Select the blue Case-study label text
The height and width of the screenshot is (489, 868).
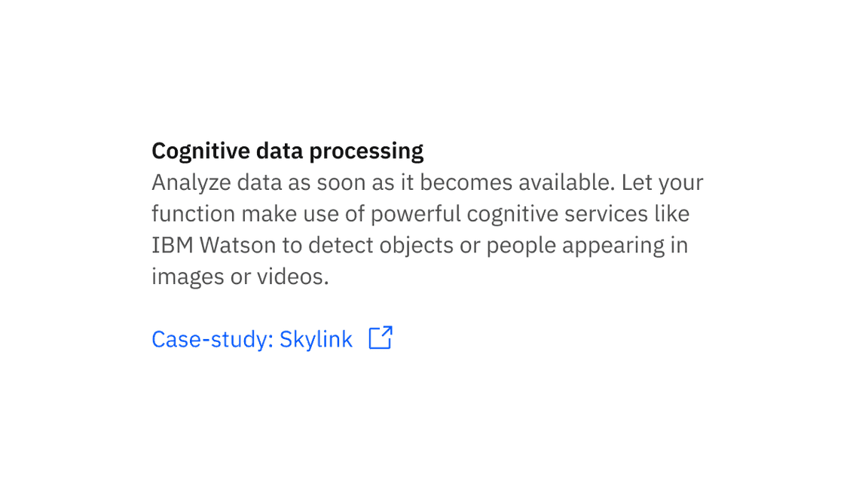(x=211, y=339)
